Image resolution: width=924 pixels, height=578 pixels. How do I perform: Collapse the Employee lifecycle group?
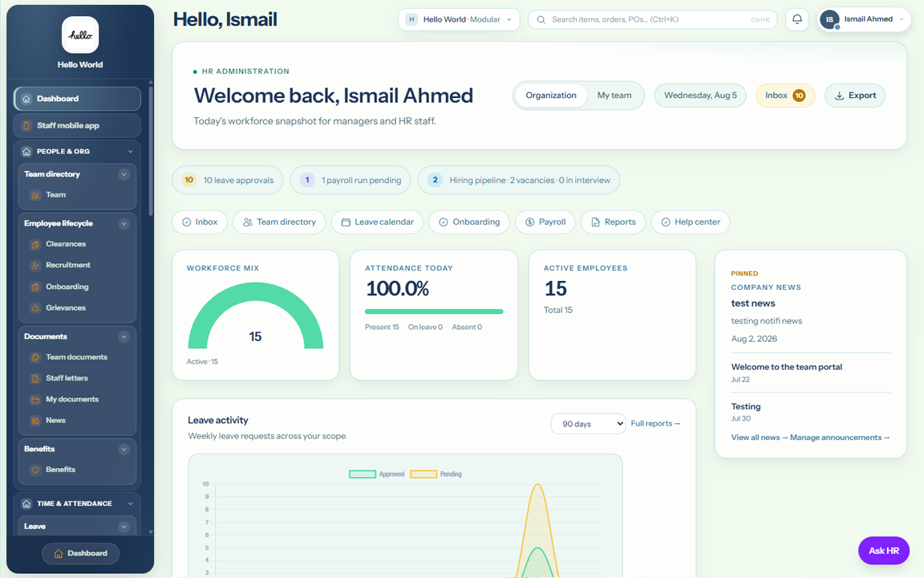pos(124,223)
